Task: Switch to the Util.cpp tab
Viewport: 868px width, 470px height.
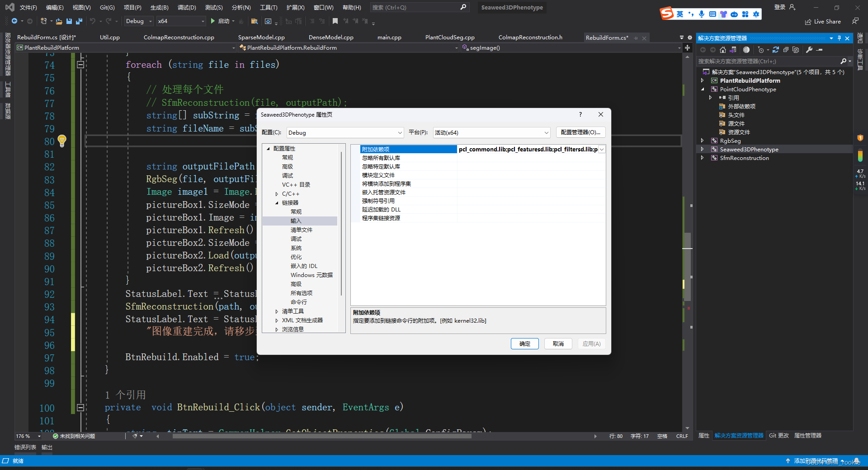Action: point(110,38)
